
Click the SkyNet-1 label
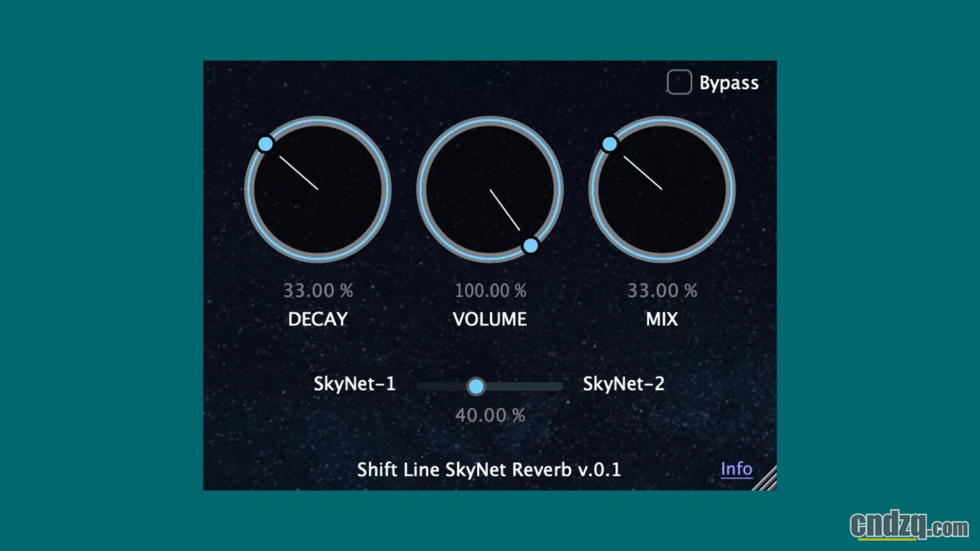tap(354, 384)
